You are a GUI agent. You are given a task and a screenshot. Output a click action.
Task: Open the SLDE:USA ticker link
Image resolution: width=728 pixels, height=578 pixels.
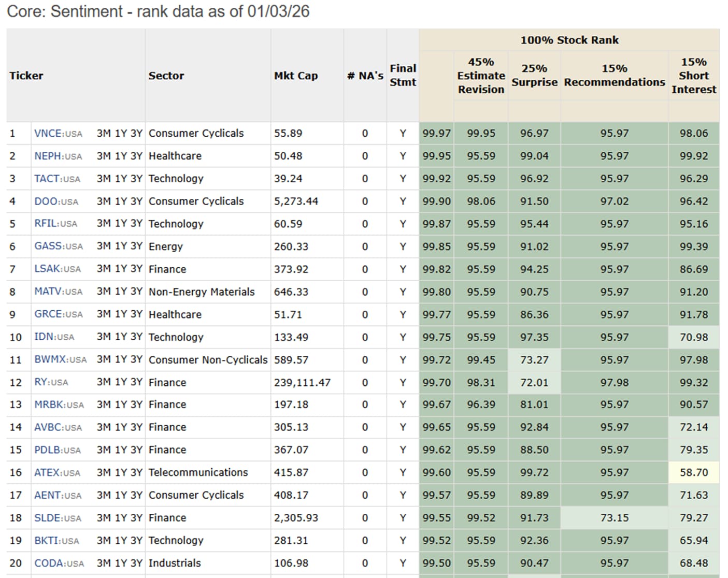coord(58,518)
